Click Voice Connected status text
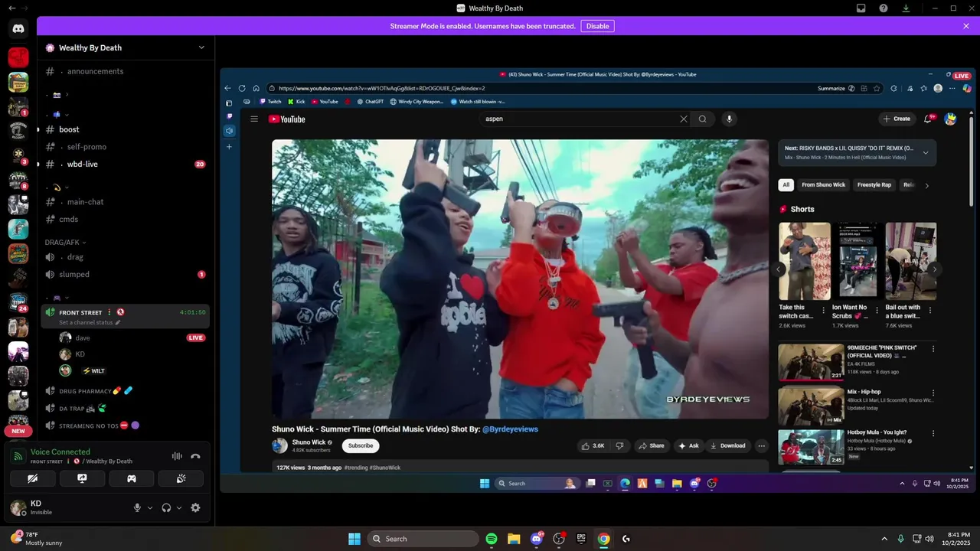Viewport: 980px width, 551px height. click(x=60, y=452)
